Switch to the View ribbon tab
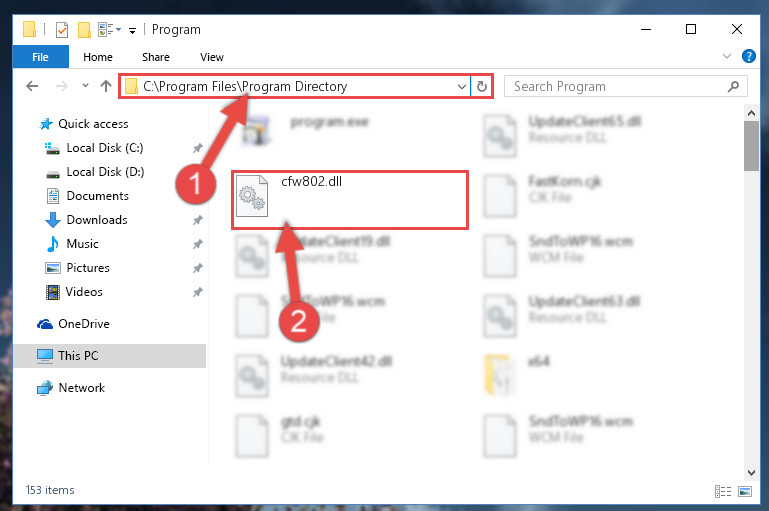This screenshot has width=769, height=511. point(212,57)
